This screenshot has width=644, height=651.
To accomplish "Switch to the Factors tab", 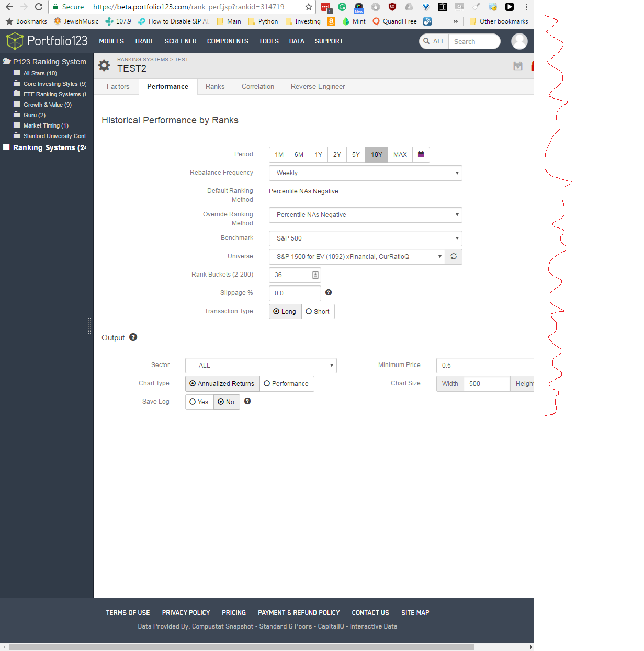I will pos(118,87).
